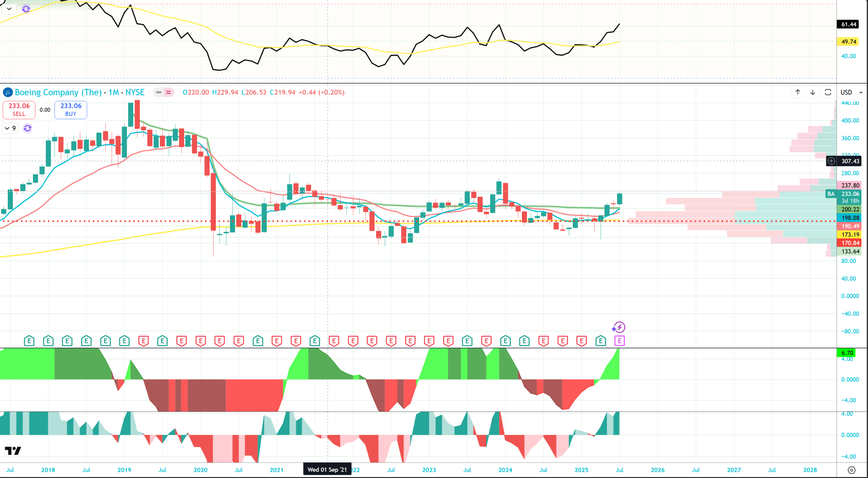Click the purple refresh icon in top indicator pane

coord(26,9)
